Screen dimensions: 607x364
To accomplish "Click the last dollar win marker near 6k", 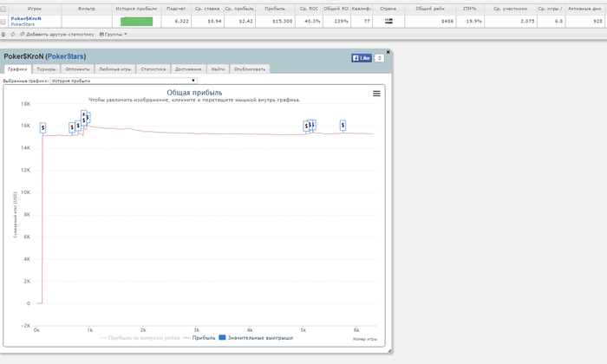I will (x=343, y=126).
